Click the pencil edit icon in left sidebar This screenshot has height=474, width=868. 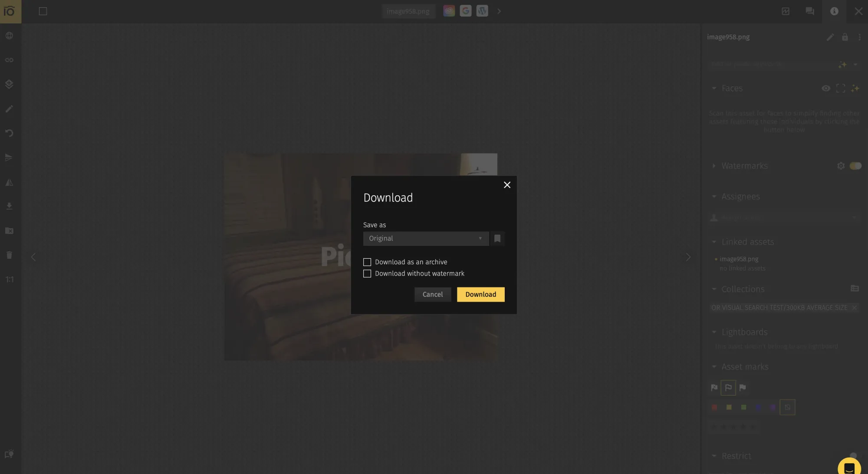(9, 109)
